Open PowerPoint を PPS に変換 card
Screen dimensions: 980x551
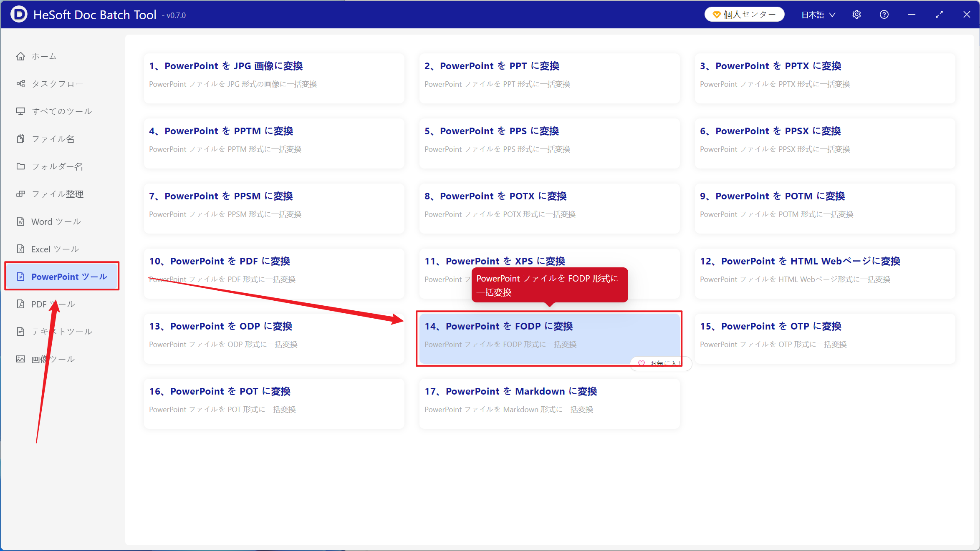point(550,143)
